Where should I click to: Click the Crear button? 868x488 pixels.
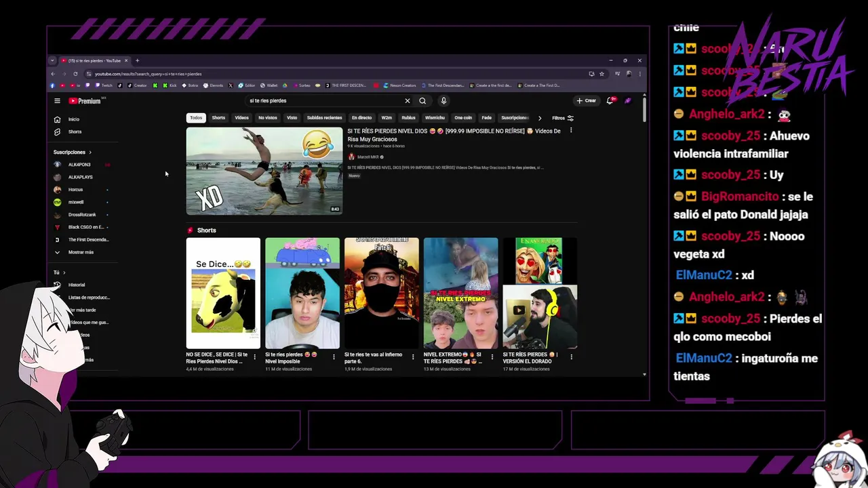[x=586, y=100]
